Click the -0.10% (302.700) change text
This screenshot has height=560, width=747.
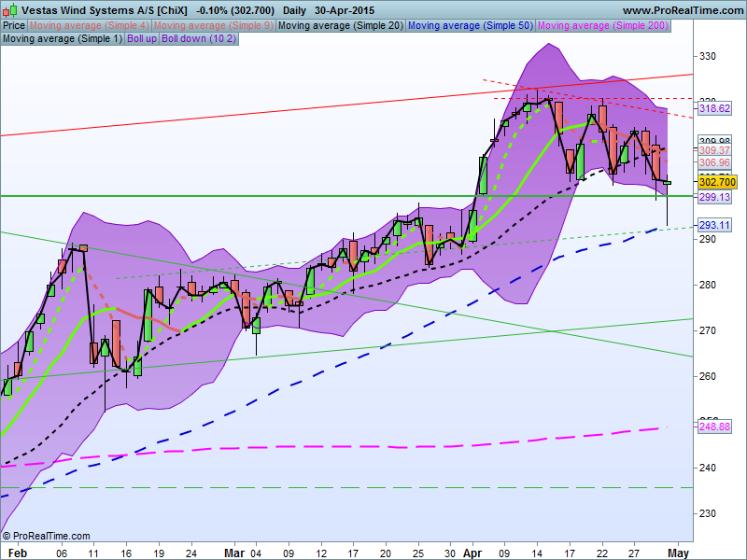pyautogui.click(x=235, y=10)
